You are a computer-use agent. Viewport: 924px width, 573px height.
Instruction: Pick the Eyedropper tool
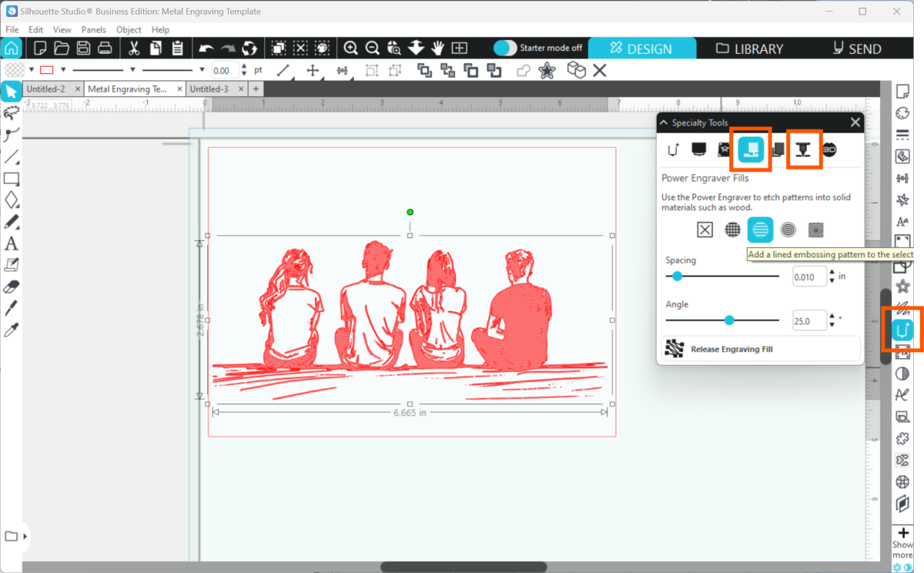pos(11,330)
